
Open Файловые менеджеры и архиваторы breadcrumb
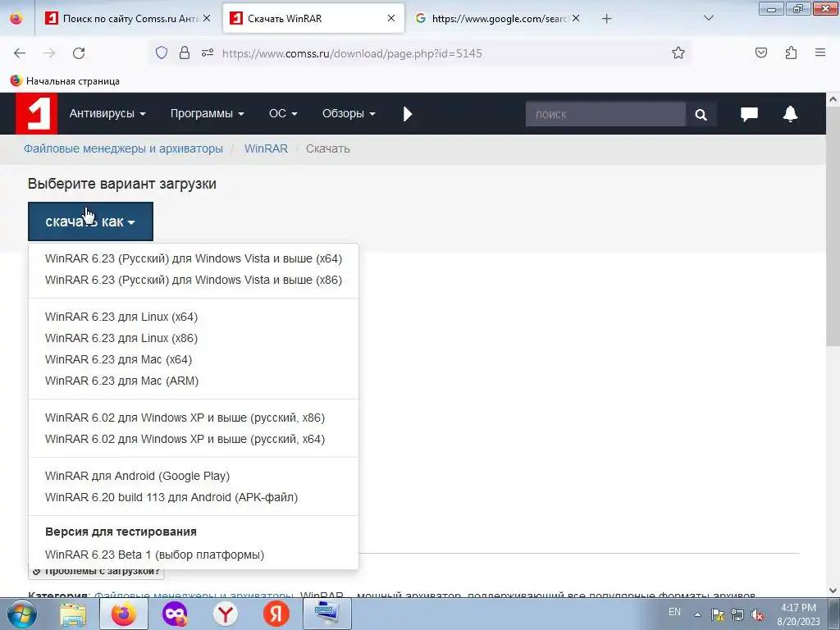pos(123,148)
